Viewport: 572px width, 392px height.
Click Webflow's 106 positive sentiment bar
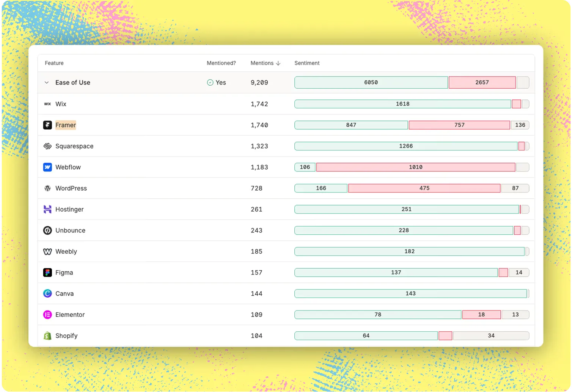pos(305,167)
